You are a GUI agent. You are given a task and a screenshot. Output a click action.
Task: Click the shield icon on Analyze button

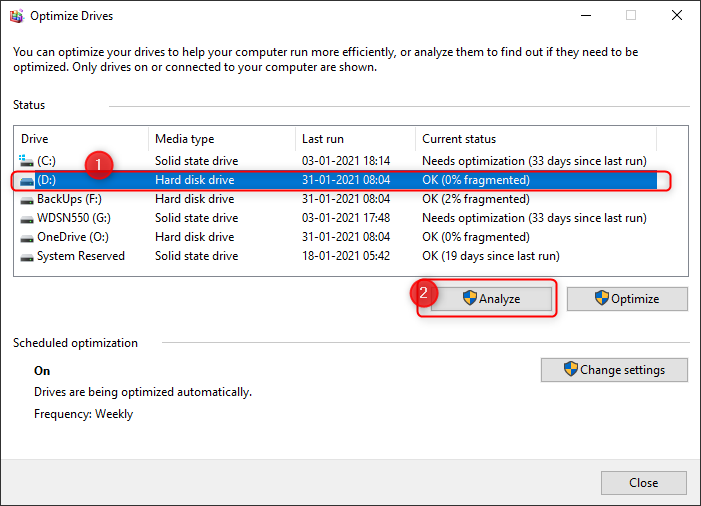pyautogui.click(x=469, y=298)
